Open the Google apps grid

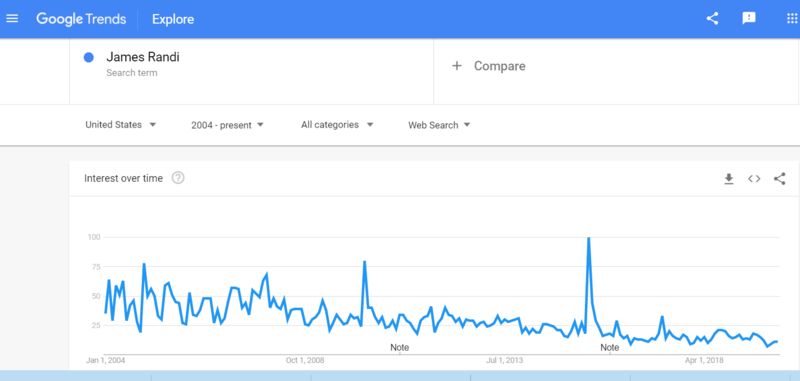pyautogui.click(x=792, y=19)
